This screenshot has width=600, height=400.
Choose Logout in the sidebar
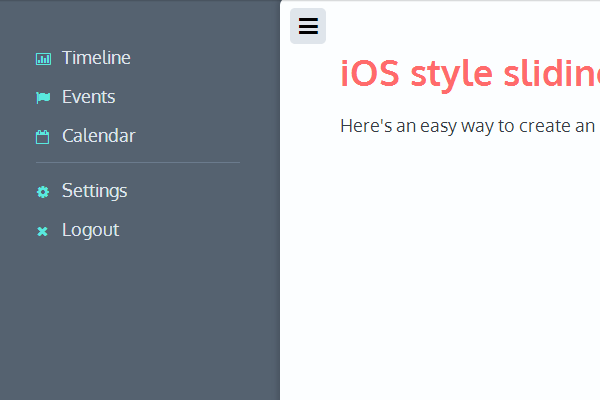click(x=91, y=230)
